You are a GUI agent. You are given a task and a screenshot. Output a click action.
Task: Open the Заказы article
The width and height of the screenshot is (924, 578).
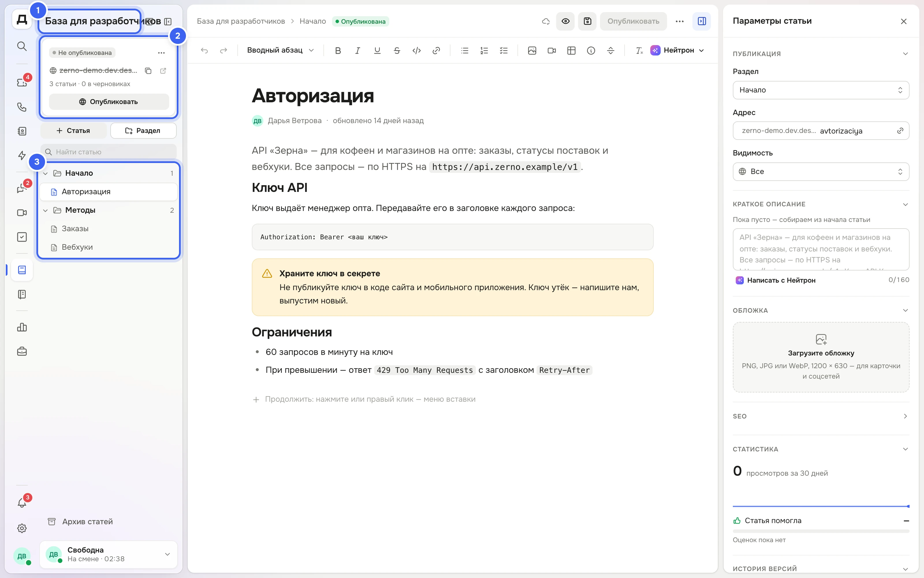click(109, 229)
